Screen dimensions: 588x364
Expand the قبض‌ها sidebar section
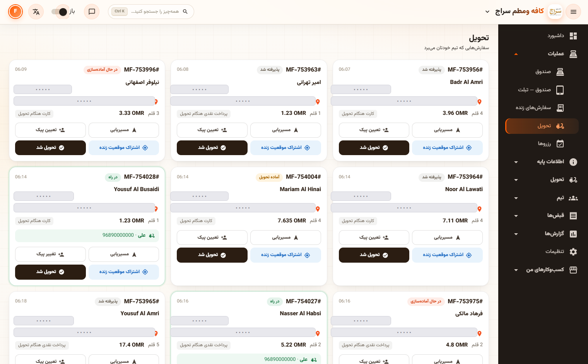click(x=542, y=215)
